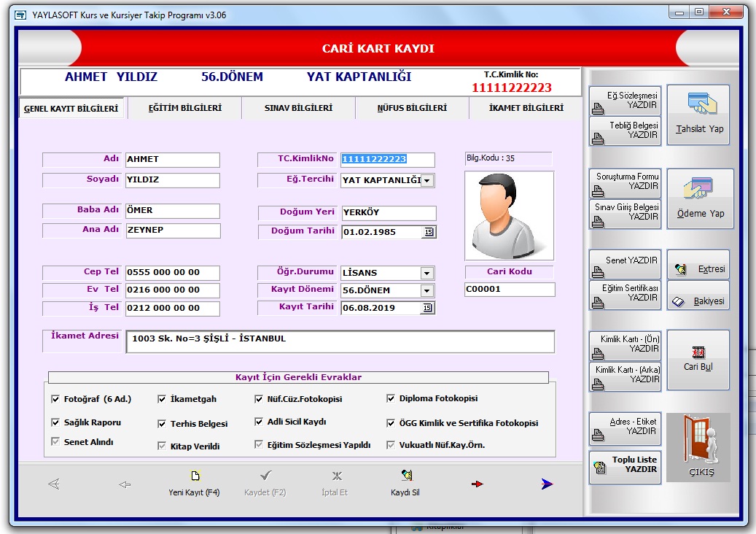
Task: Switch to GENEL KAYIT BİLGİLERİ tab
Action: [x=71, y=108]
